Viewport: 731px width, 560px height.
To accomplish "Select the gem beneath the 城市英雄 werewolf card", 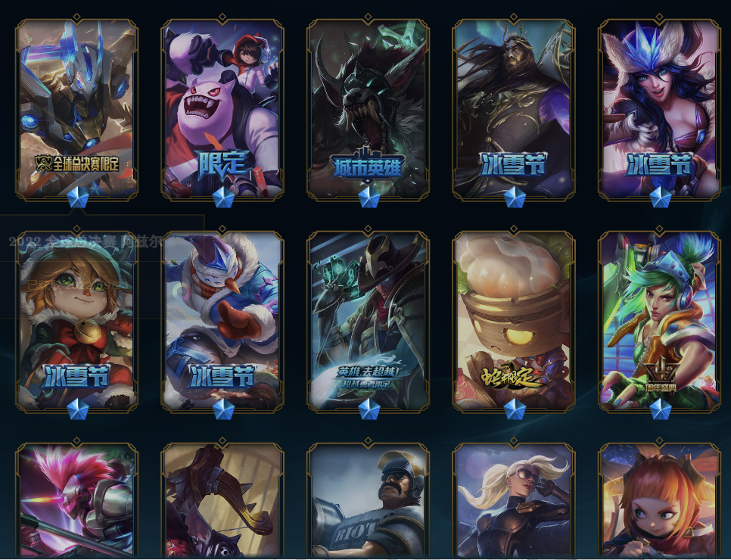I will (369, 198).
